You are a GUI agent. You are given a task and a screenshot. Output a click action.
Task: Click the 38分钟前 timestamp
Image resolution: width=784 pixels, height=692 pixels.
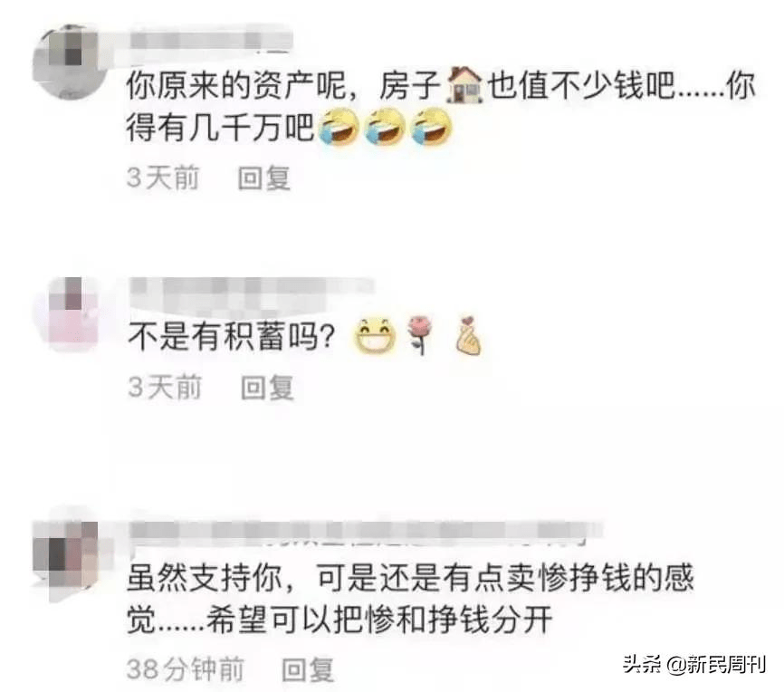coord(186,669)
